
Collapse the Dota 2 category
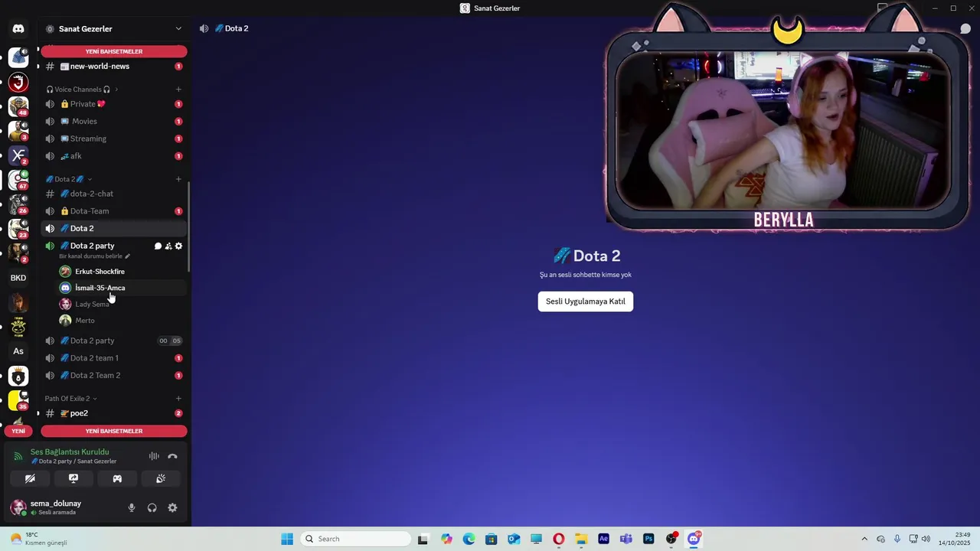(x=69, y=179)
